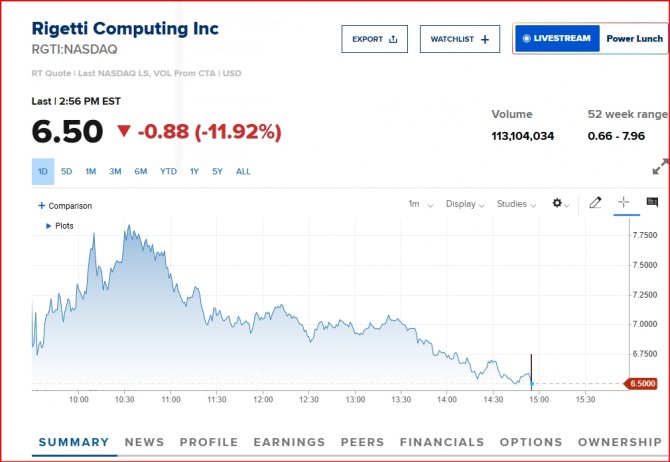Open the chart comments icon
This screenshot has width=670, height=462.
652,203
